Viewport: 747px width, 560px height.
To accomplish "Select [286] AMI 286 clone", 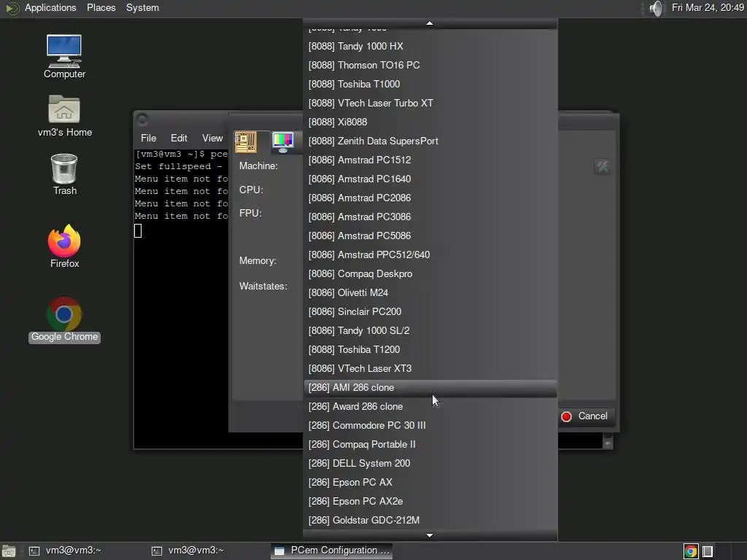I will click(430, 388).
